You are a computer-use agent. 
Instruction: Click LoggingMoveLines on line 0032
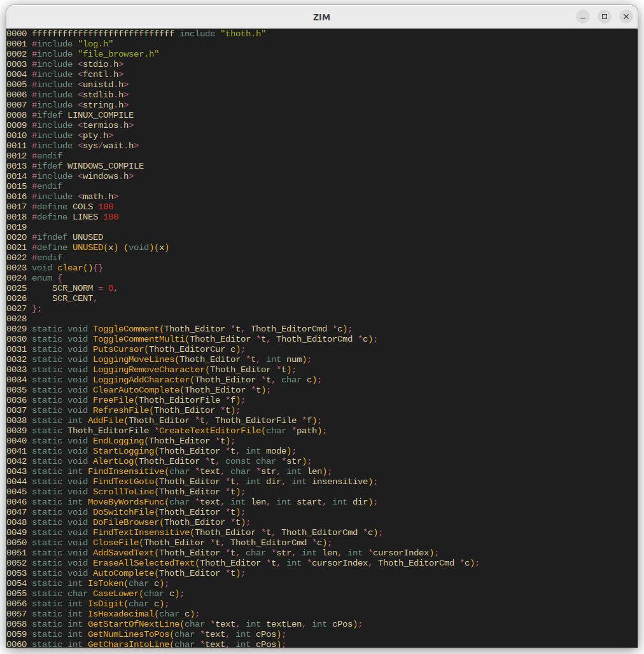[134, 359]
